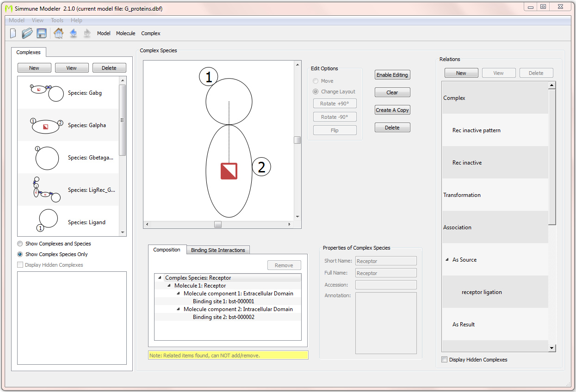Screen dimensions: 576x392
Task: Select Binding site 1: bst-000001 row
Action: (x=228, y=301)
